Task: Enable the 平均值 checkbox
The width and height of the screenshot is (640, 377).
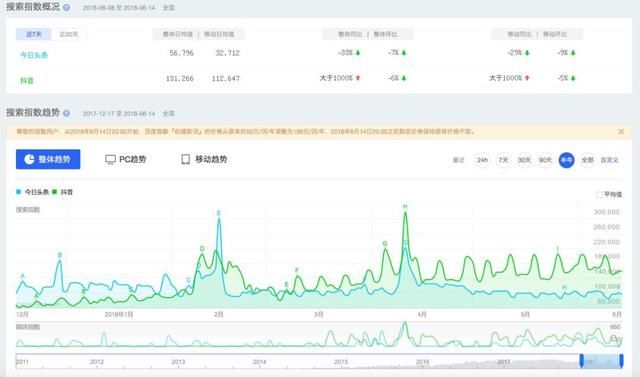Action: [599, 195]
